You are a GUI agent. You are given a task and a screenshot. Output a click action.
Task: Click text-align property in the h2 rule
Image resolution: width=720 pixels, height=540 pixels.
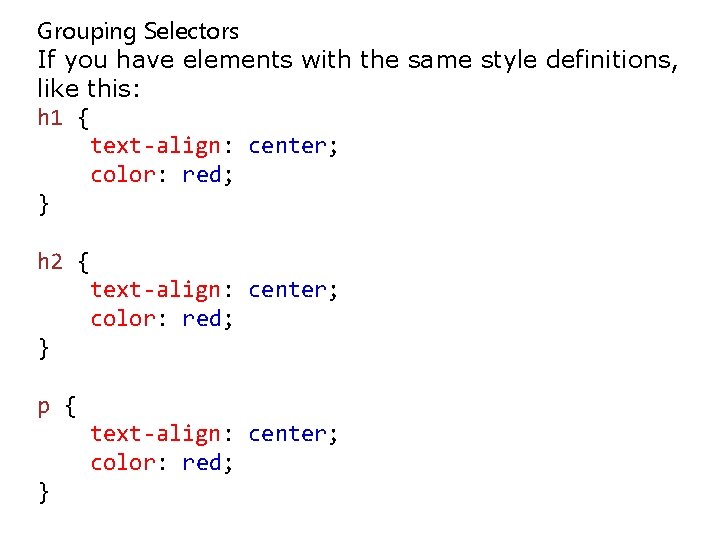pyautogui.click(x=155, y=291)
